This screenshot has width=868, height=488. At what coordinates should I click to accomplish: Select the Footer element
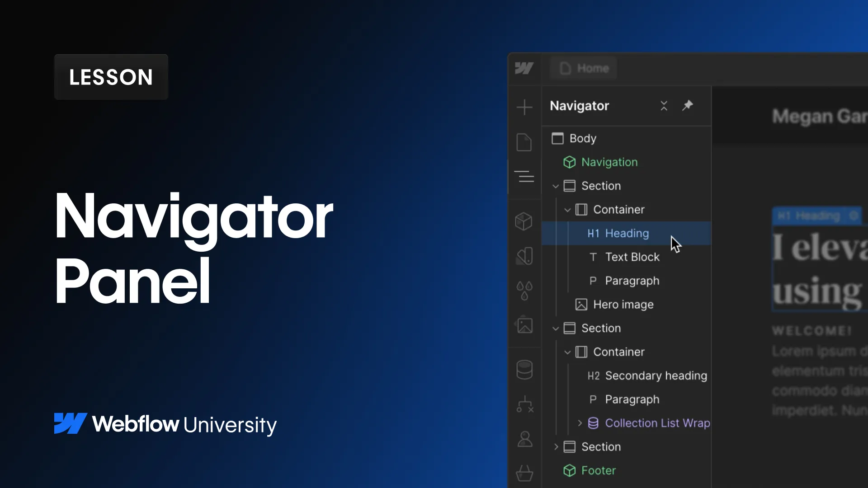pos(599,470)
